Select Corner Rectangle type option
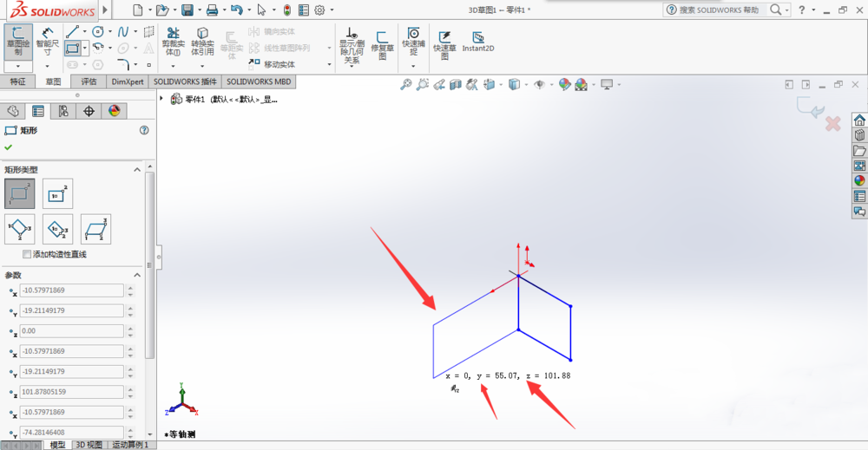Viewport: 868px width, 450px height. [x=19, y=193]
